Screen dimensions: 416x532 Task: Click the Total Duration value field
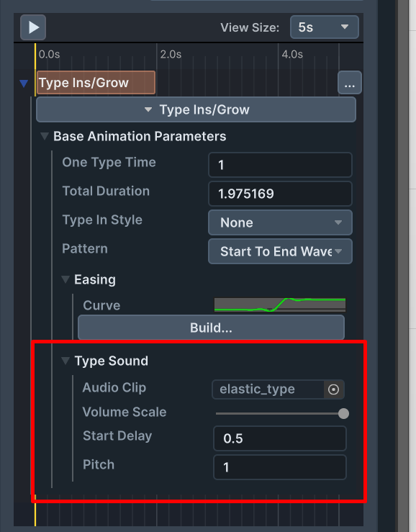(280, 194)
